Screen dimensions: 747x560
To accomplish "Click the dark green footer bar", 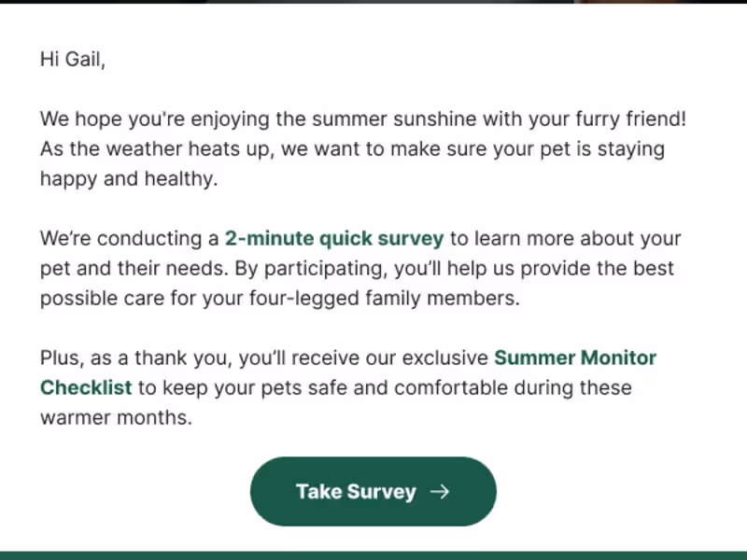I will point(373,555).
